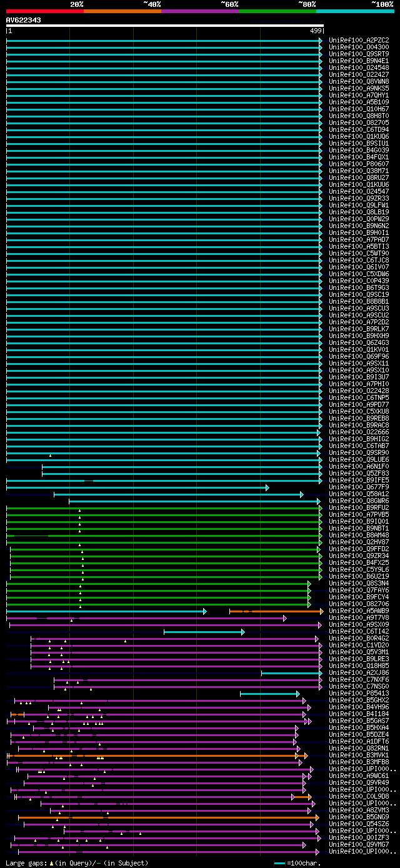The image size is (400, 868).
Task: Open the UniRef100_C6TD94 entry
Action: pos(359,130)
